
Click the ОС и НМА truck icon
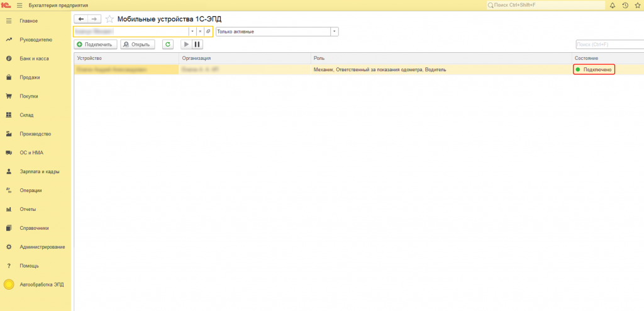(9, 152)
